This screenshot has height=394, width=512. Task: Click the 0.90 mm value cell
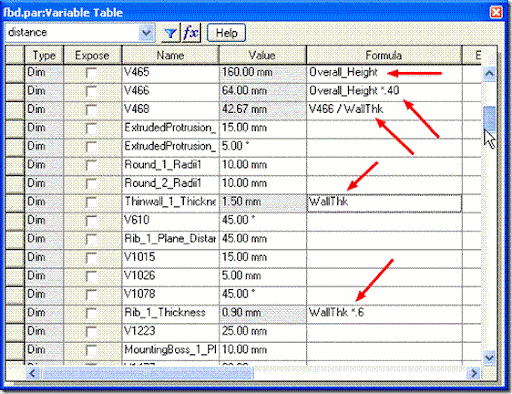tap(262, 313)
